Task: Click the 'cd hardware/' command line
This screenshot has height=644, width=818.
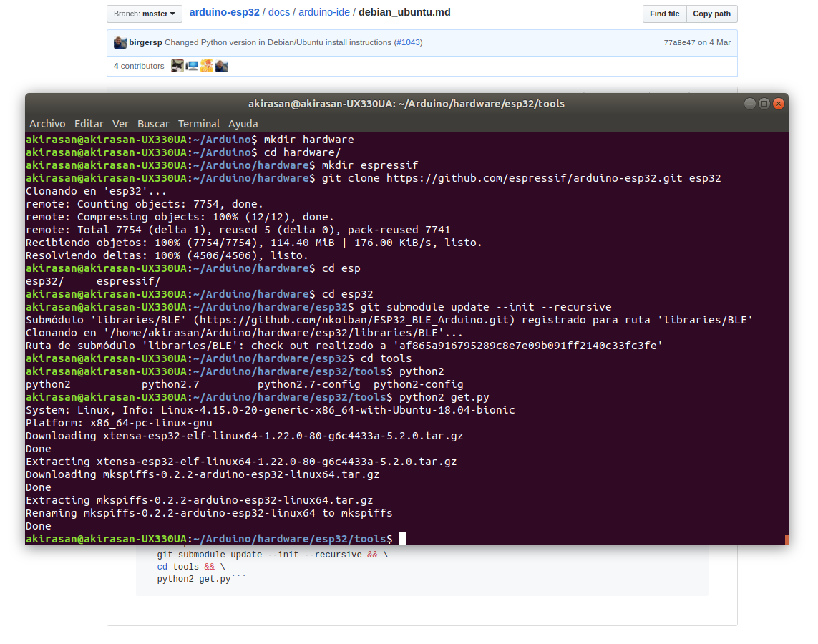Action: [x=302, y=152]
